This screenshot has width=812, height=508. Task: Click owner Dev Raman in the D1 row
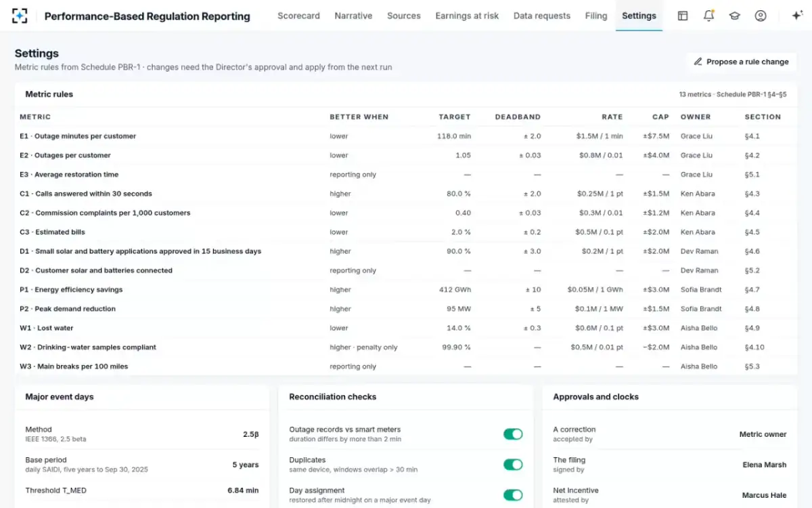(x=699, y=251)
